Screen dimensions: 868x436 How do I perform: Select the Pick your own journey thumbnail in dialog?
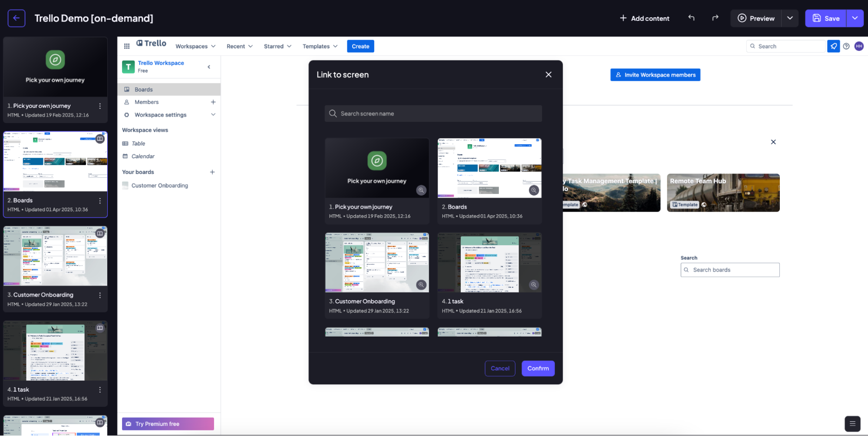377,168
